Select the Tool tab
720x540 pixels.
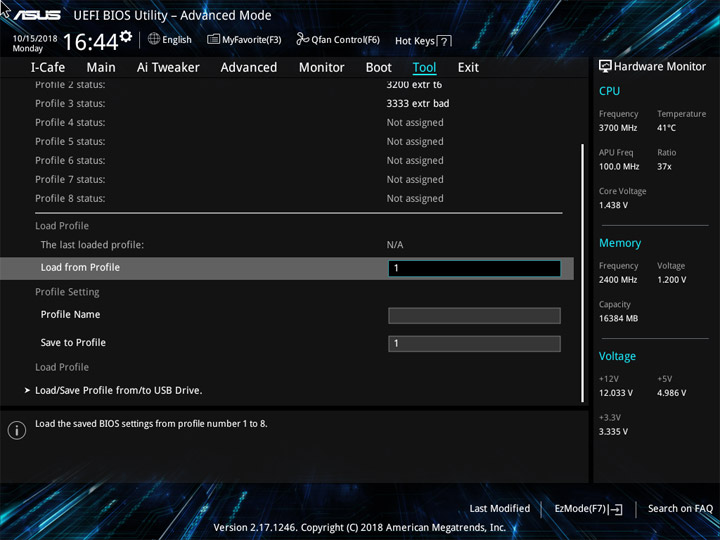424,68
